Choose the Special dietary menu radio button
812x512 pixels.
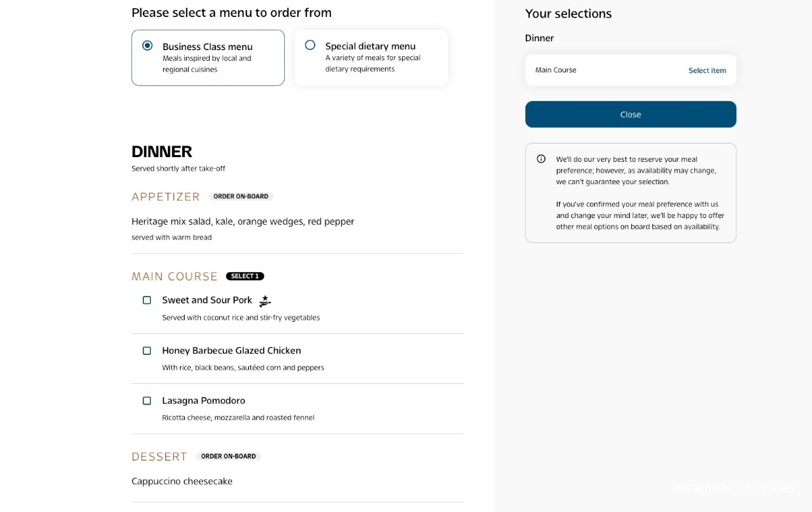click(x=310, y=45)
